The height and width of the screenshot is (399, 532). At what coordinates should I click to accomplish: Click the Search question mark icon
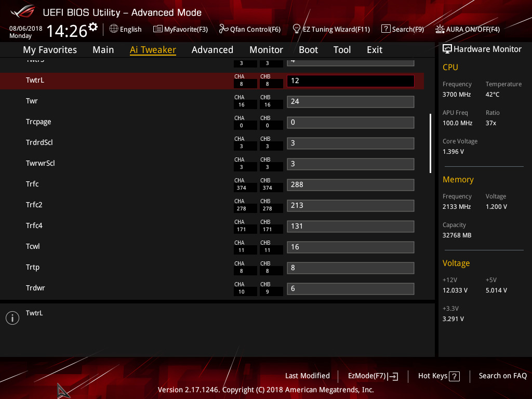pyautogui.click(x=386, y=29)
